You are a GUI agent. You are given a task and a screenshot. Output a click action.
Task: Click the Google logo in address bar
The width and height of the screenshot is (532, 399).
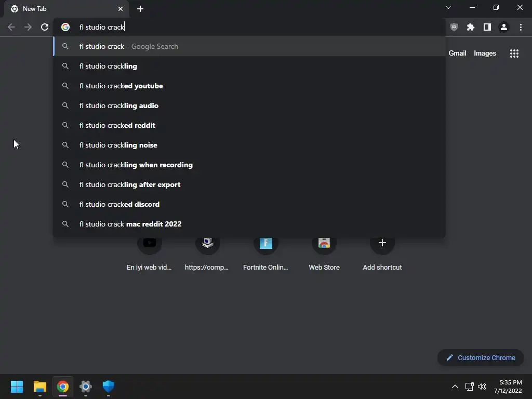pyautogui.click(x=65, y=27)
